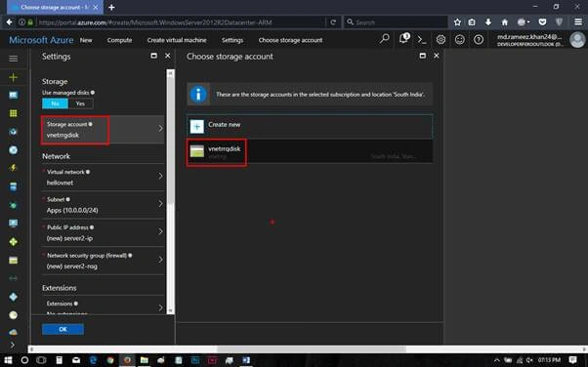Open feedback smiley icon
This screenshot has width=588, height=367.
click(x=460, y=39)
